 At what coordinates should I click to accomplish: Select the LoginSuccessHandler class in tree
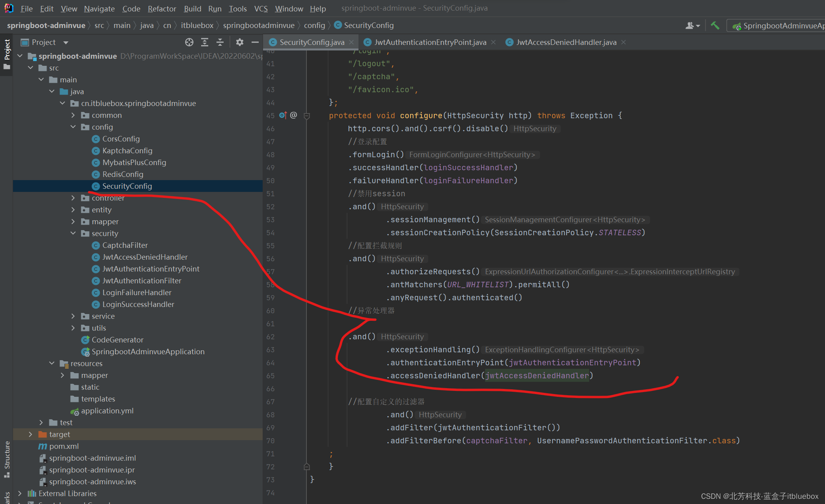138,304
